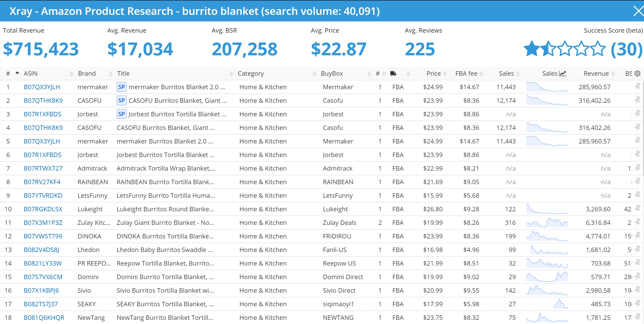Click the first filled success score star
Image resolution: width=644 pixels, height=324 pixels.
(x=531, y=49)
